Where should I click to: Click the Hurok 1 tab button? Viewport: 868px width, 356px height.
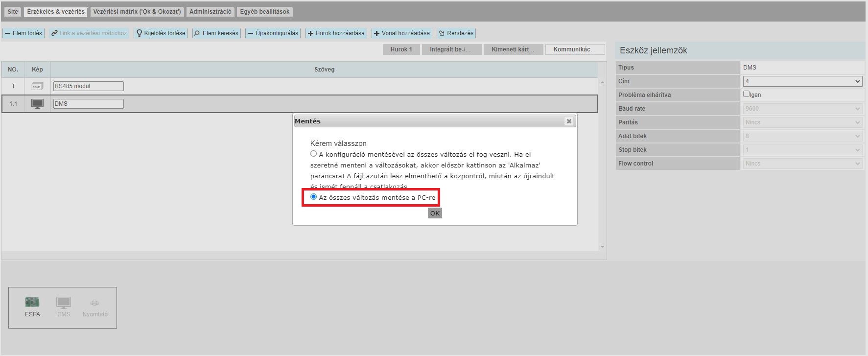pyautogui.click(x=401, y=49)
